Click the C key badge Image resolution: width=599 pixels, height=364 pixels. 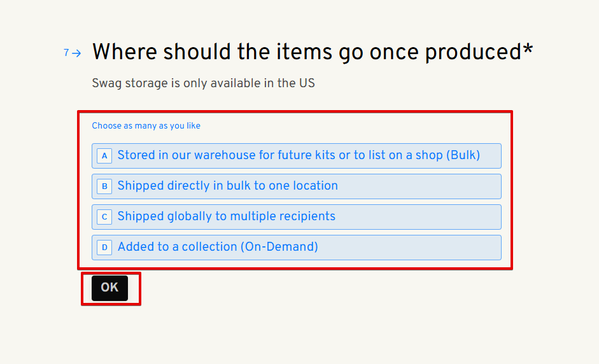tap(104, 217)
